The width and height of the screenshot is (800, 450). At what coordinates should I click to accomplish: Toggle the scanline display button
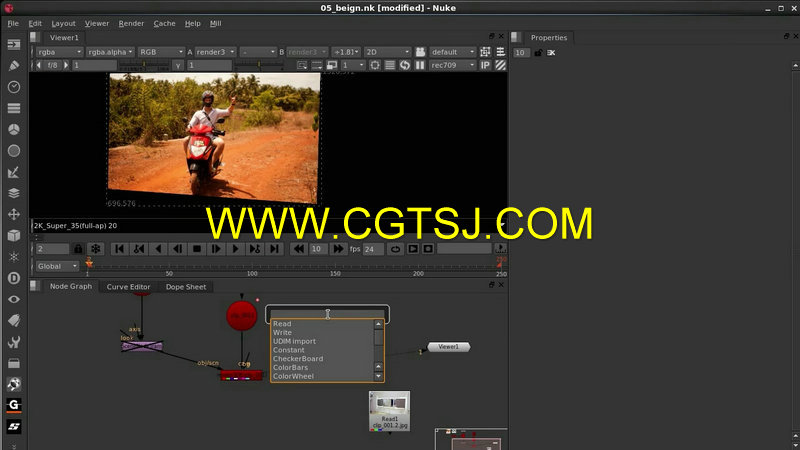[390, 65]
